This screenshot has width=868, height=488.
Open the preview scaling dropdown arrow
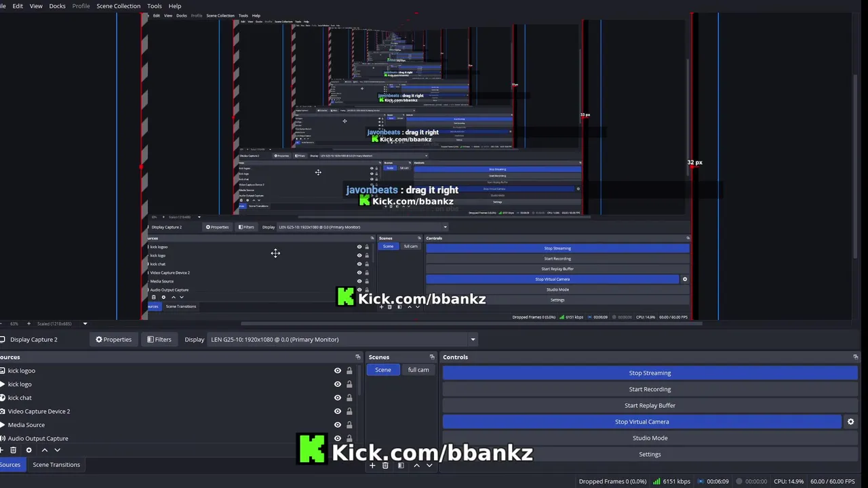[85, 324]
